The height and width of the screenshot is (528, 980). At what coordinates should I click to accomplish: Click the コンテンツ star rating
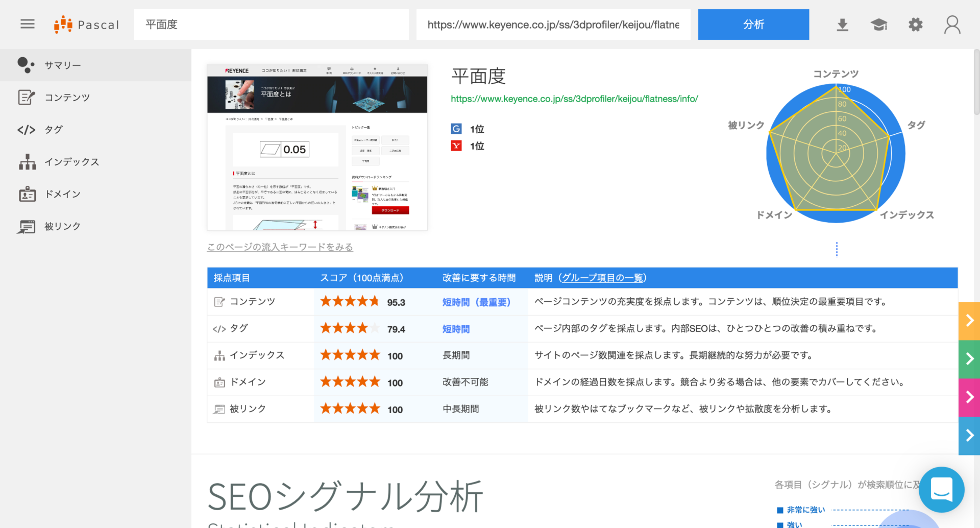pyautogui.click(x=350, y=301)
